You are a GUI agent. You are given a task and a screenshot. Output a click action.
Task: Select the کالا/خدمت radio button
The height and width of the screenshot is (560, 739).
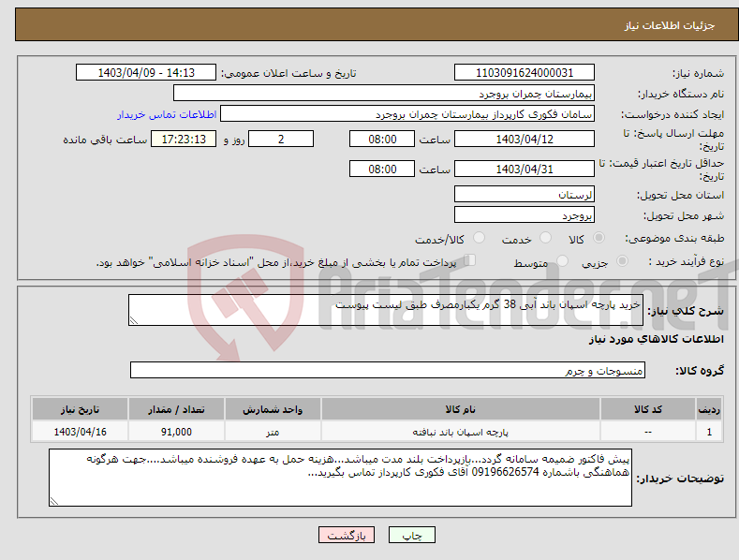tap(479, 238)
